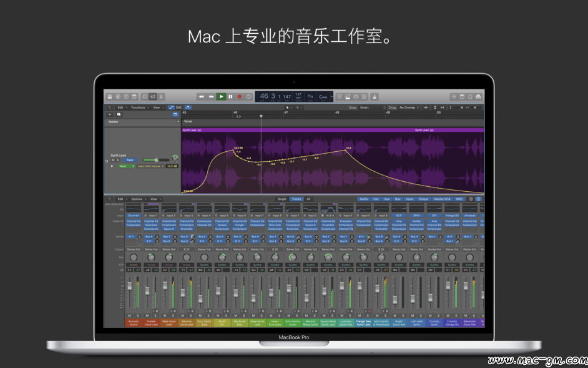Toggle the Metronome icon
Screen dimensions: 588x368
375,96
